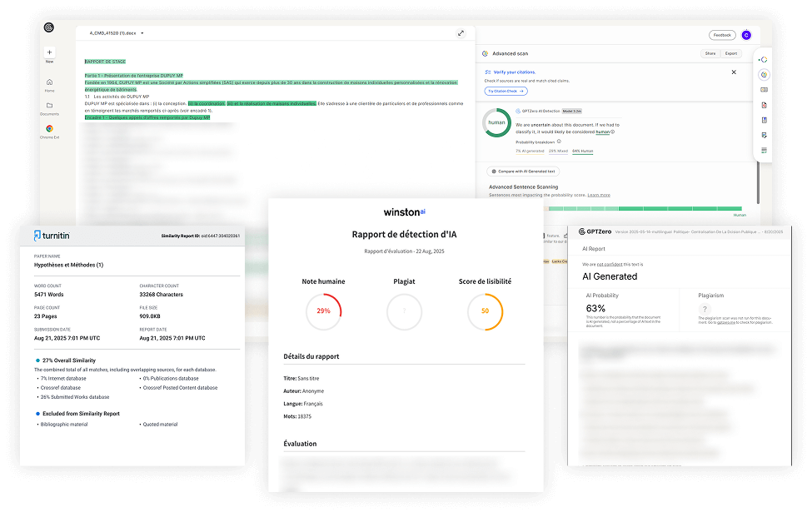This screenshot has width=812, height=512.
Task: Select the top icon in right tool strip
Action: [764, 60]
